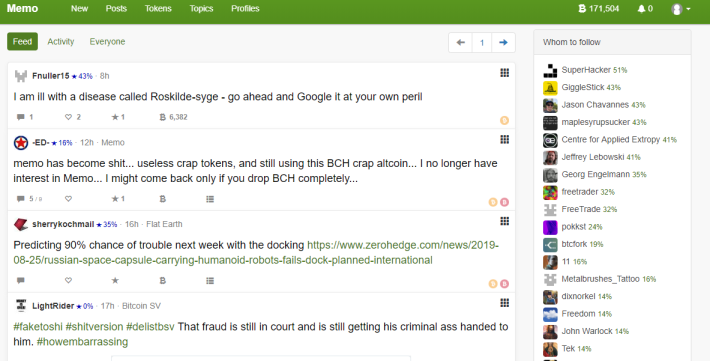Open Jeffrey Lebowski profile
710x361 pixels.
click(x=593, y=157)
